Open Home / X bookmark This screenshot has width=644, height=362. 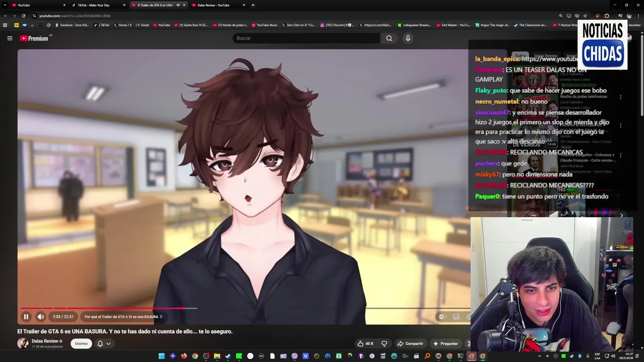click(122, 25)
